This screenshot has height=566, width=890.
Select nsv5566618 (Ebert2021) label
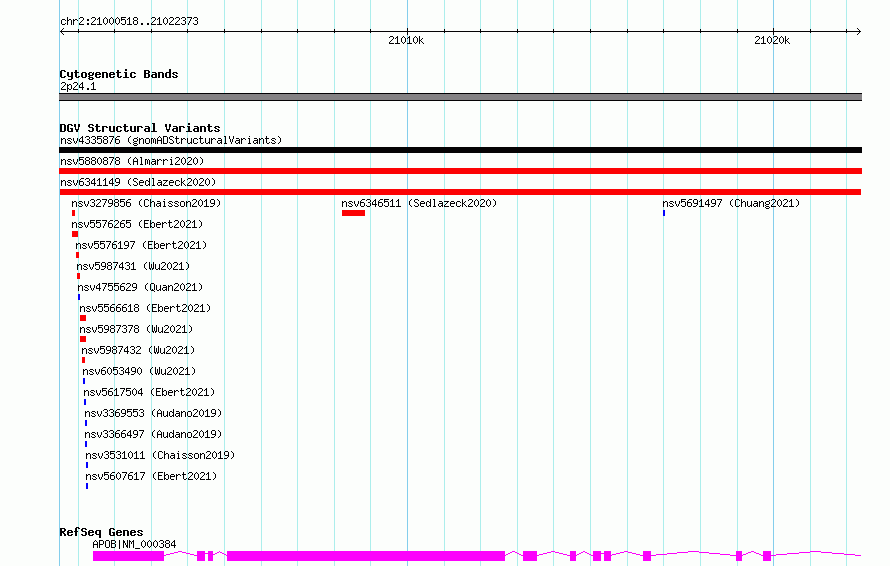[x=145, y=308]
